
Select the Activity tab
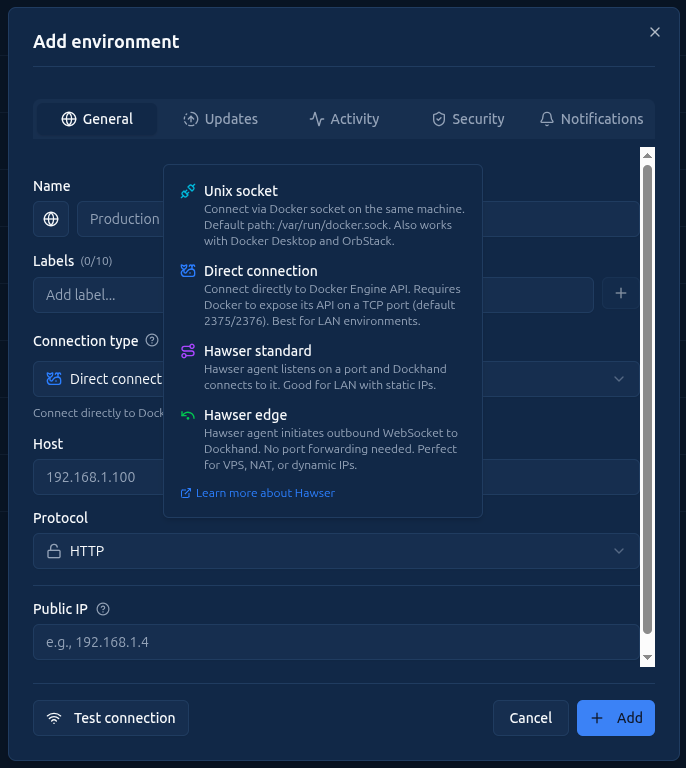click(344, 119)
